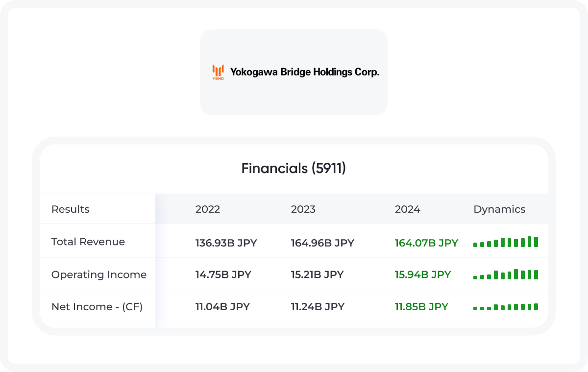Click the 15.21B JPY operating income value
The width and height of the screenshot is (588, 372).
pos(318,274)
